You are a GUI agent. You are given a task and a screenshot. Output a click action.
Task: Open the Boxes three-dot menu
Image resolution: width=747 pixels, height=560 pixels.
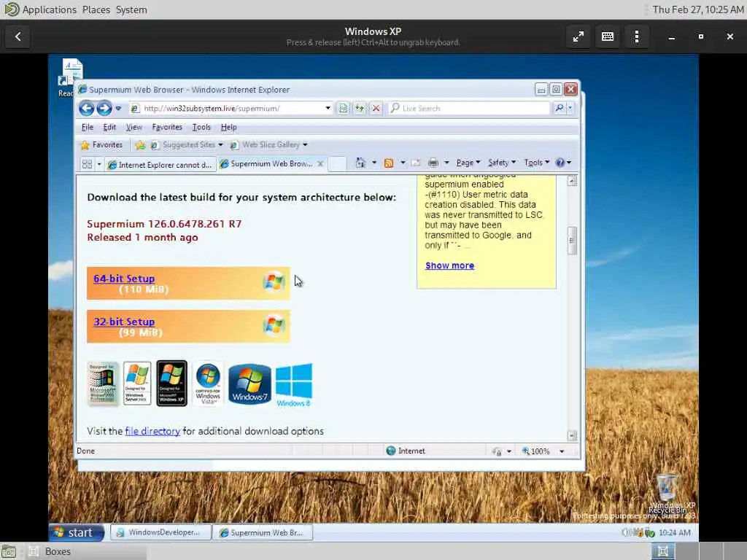click(x=637, y=36)
